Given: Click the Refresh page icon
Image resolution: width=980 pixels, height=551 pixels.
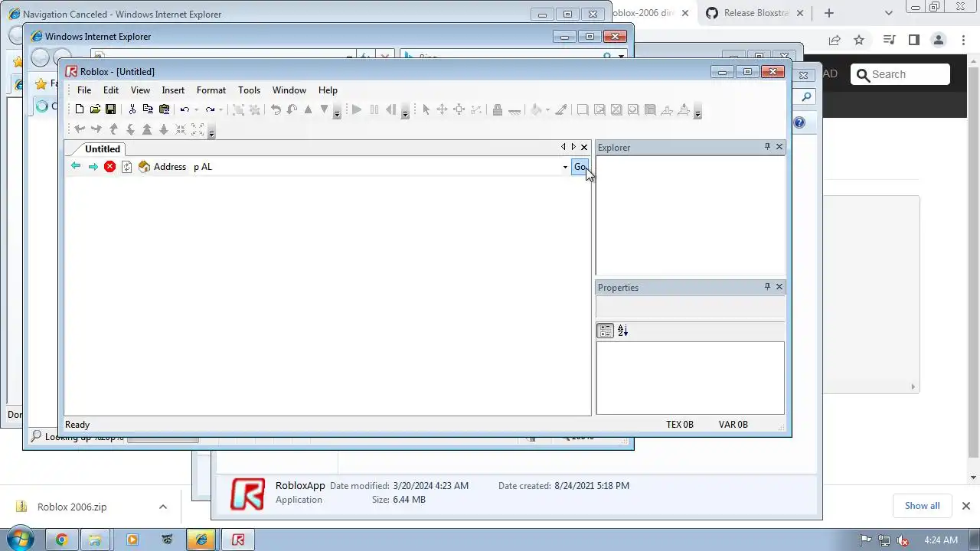Looking at the screenshot, I should click(x=127, y=167).
